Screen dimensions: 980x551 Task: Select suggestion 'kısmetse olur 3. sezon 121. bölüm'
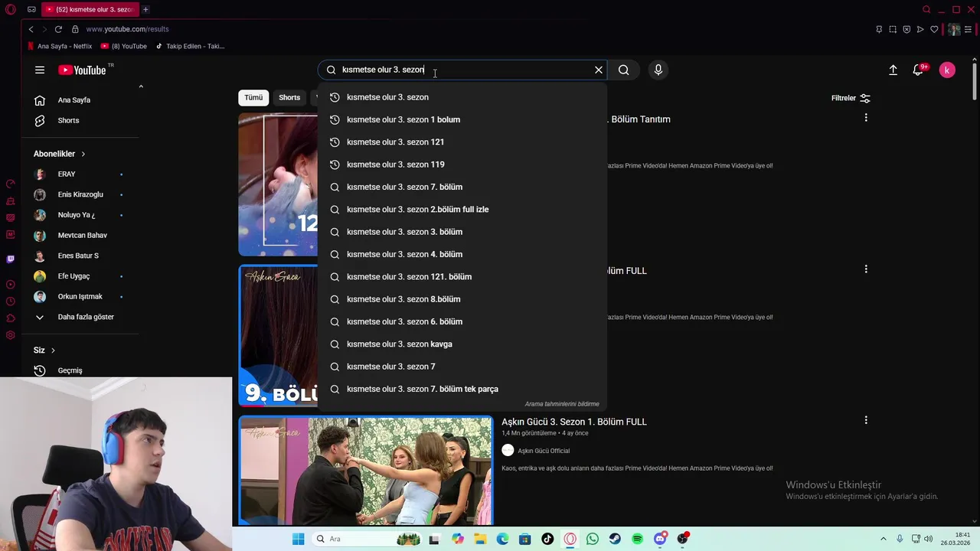point(462,276)
